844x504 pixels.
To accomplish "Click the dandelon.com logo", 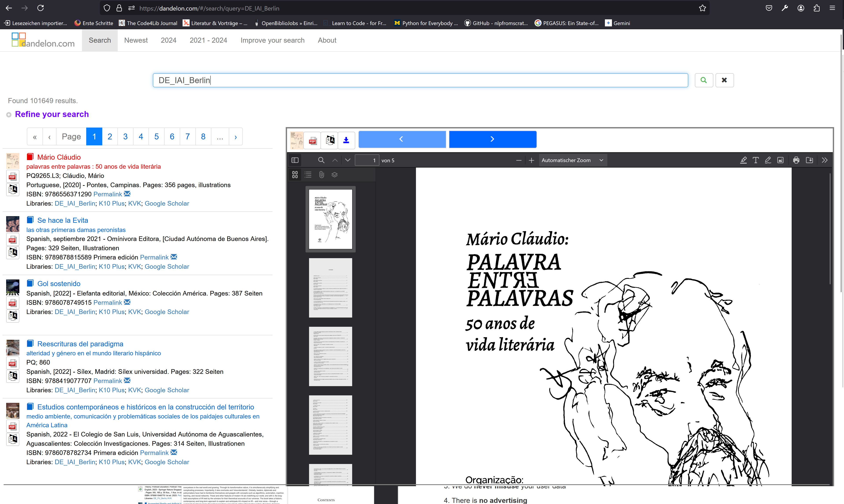I will click(43, 40).
